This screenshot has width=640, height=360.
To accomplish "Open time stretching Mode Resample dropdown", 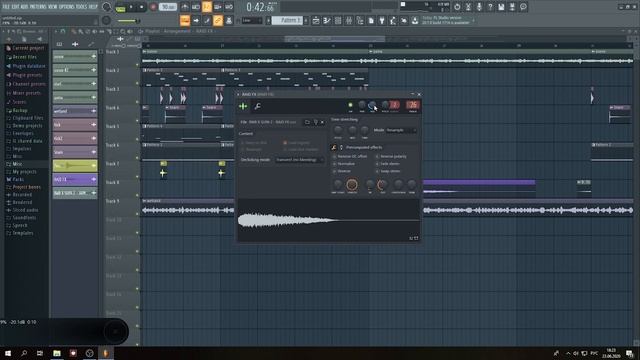I will coord(401,130).
